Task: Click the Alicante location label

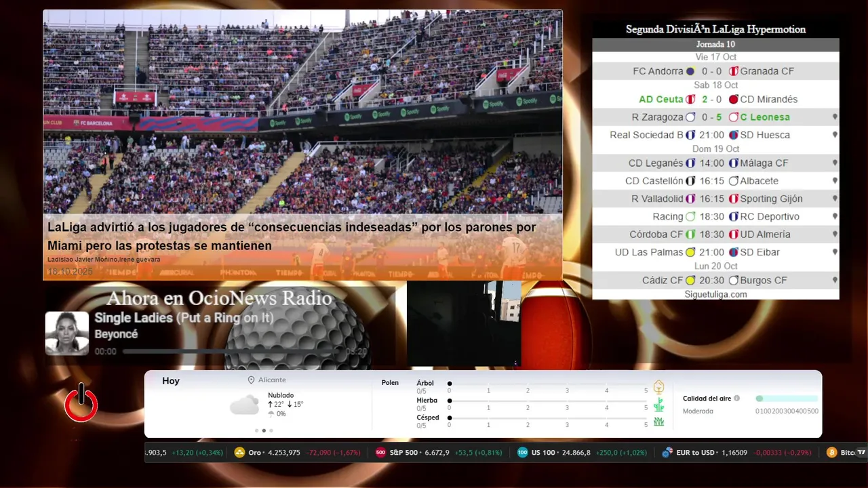Action: [272, 380]
